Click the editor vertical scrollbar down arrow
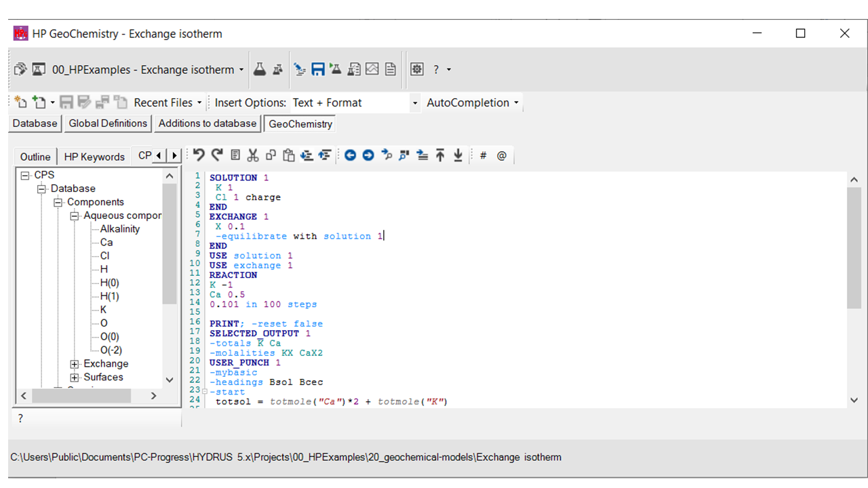The width and height of the screenshot is (868, 488). click(x=854, y=401)
